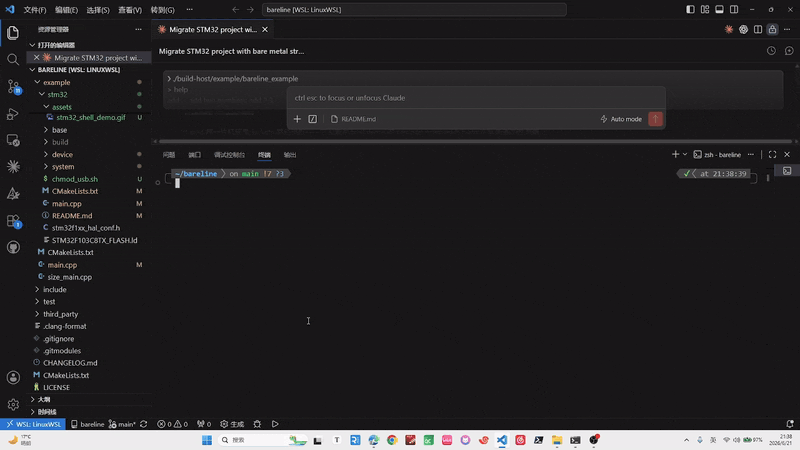Open terminal panel more actions ellipsis
The height and width of the screenshot is (450, 800).
coord(751,155)
